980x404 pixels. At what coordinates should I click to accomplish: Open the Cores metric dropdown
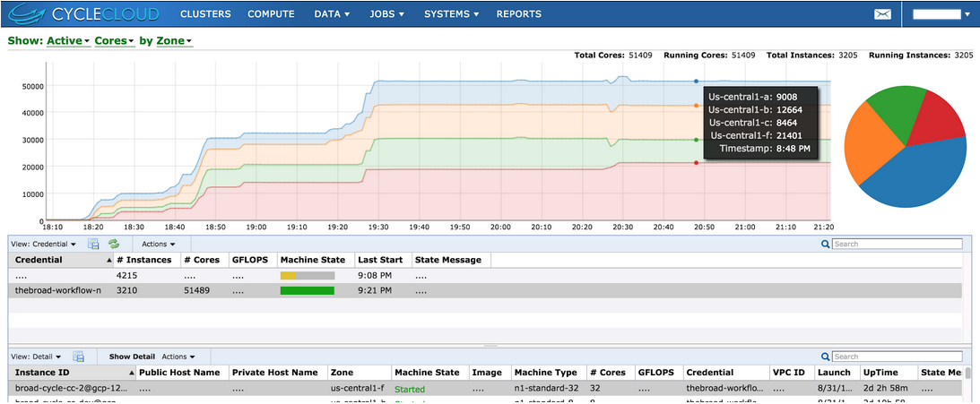[x=114, y=41]
